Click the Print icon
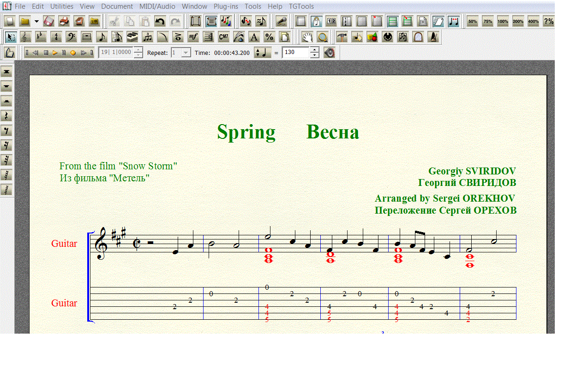 64,21
